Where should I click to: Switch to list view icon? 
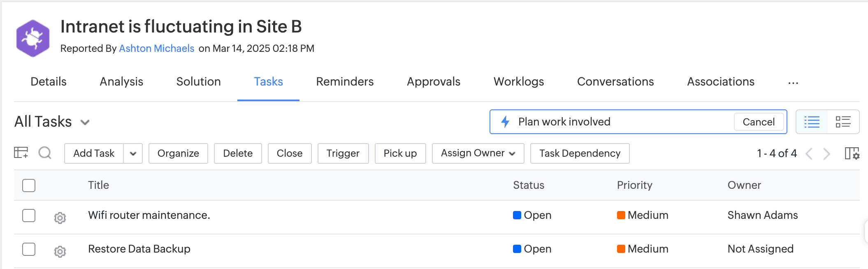coord(812,122)
